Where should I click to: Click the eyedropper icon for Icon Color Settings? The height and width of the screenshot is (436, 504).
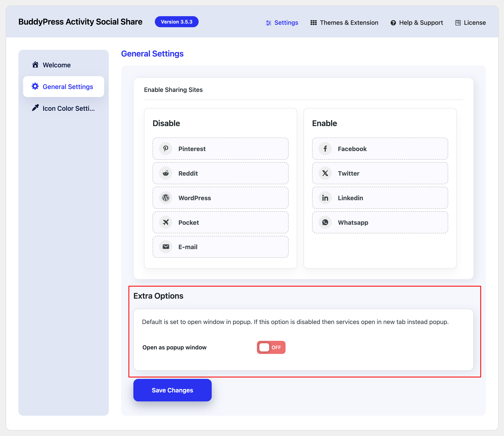click(x=36, y=108)
